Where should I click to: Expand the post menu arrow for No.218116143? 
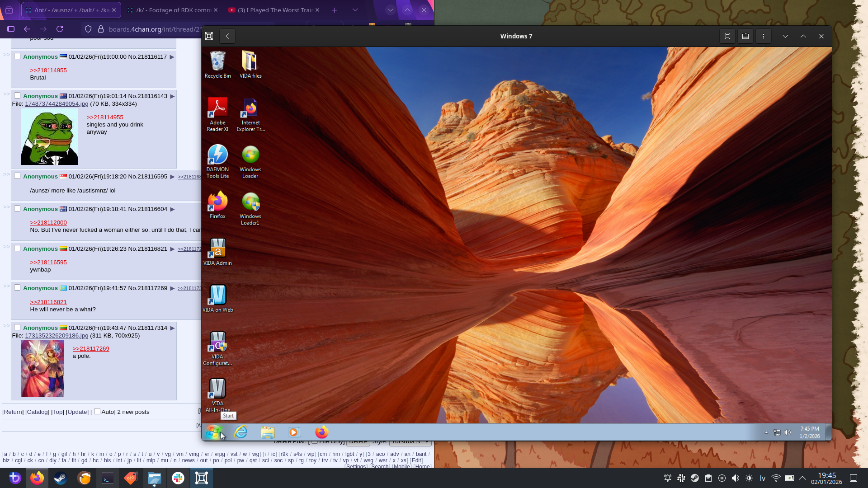tap(172, 96)
